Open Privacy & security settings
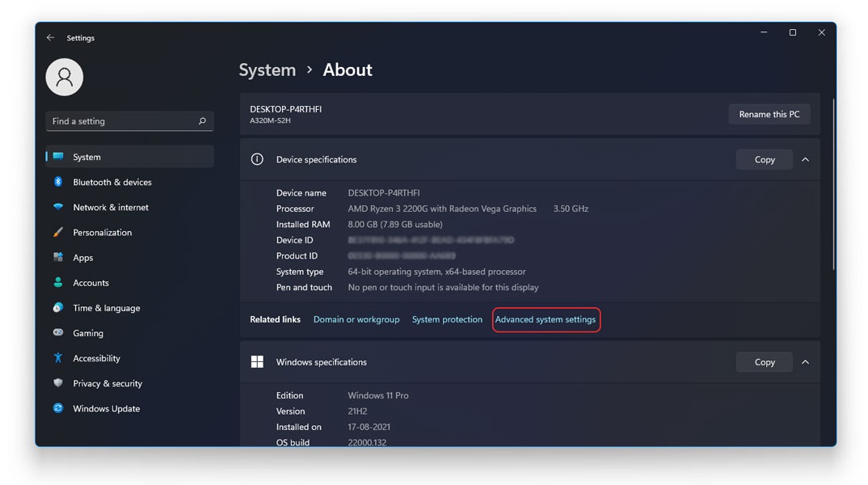 [108, 382]
